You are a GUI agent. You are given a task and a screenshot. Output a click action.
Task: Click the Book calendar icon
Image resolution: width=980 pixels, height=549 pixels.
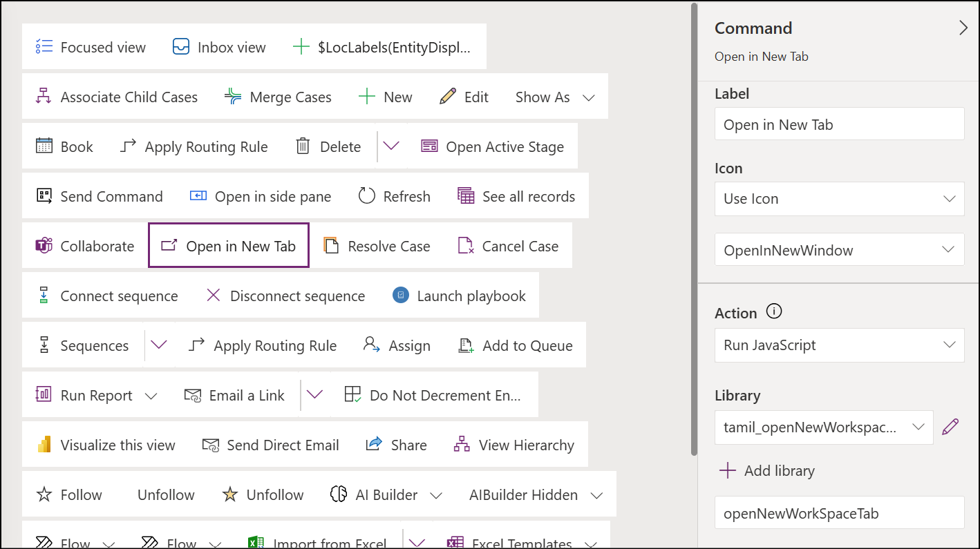44,146
